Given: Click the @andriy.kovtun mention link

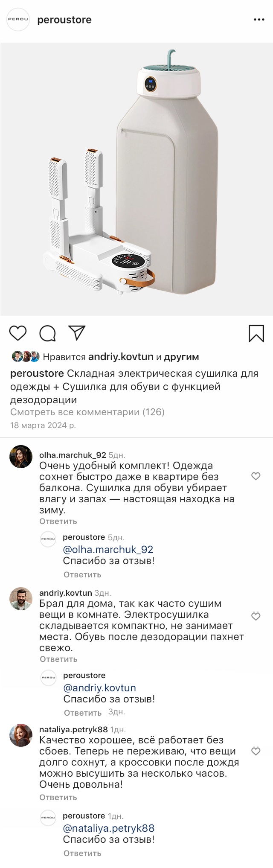Looking at the screenshot, I should click(x=99, y=688).
